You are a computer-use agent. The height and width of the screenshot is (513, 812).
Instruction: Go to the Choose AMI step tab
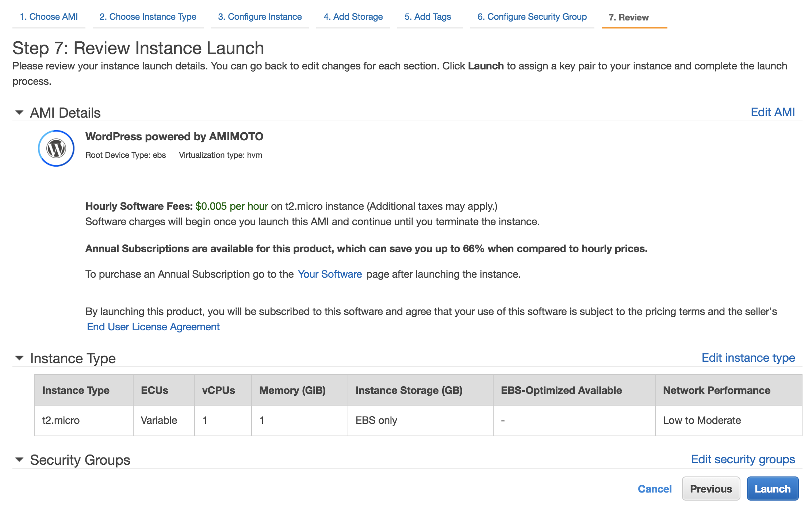49,17
